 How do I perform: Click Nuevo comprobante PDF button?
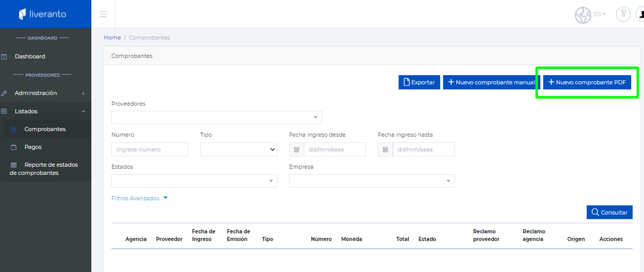point(587,82)
